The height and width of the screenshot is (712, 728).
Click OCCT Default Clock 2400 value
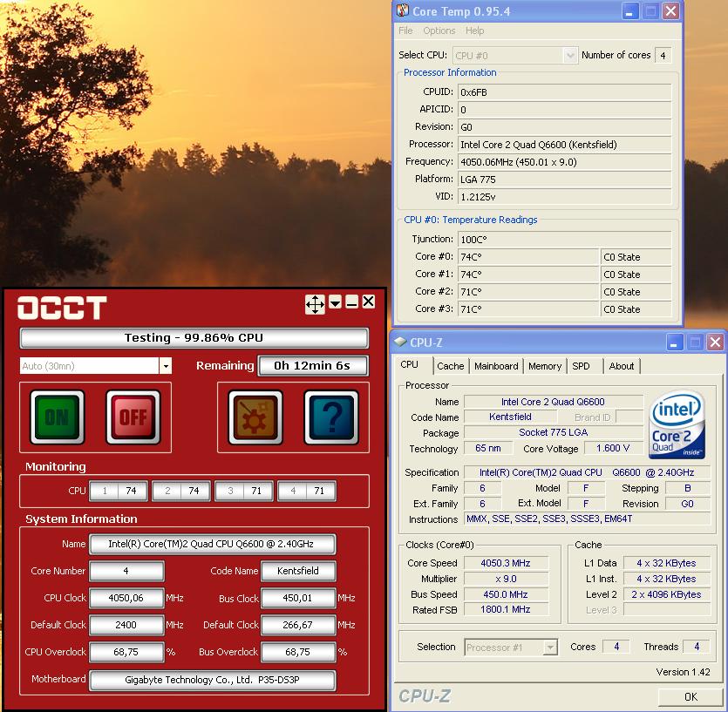coord(126,625)
